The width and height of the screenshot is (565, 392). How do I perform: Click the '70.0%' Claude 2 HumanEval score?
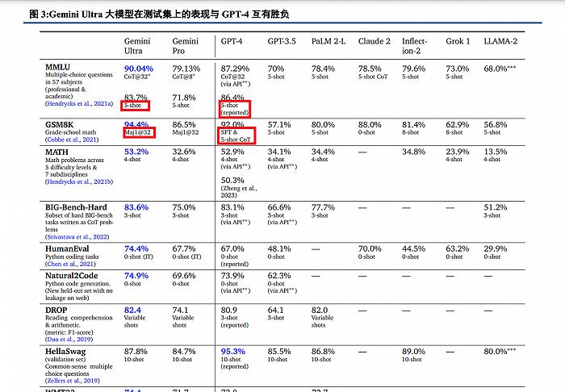click(x=370, y=248)
